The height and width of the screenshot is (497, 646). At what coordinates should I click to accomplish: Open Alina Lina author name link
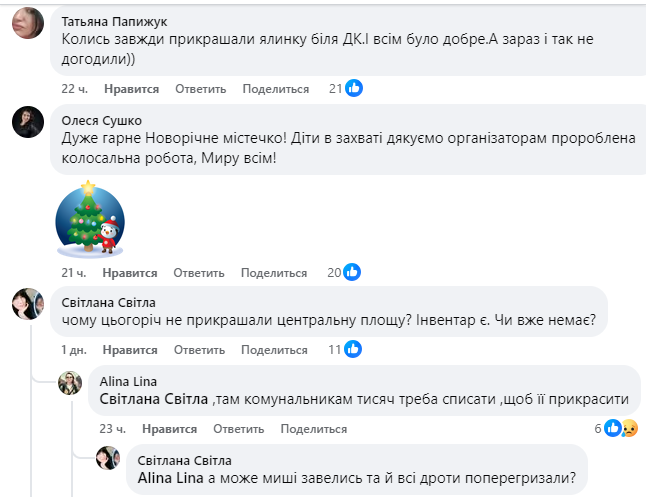[x=128, y=382]
